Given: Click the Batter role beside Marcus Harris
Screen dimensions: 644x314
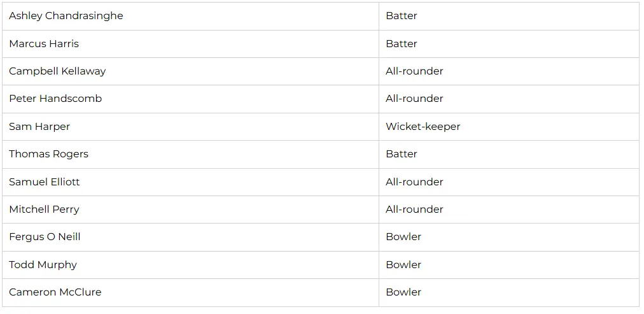Looking at the screenshot, I should pos(402,44).
